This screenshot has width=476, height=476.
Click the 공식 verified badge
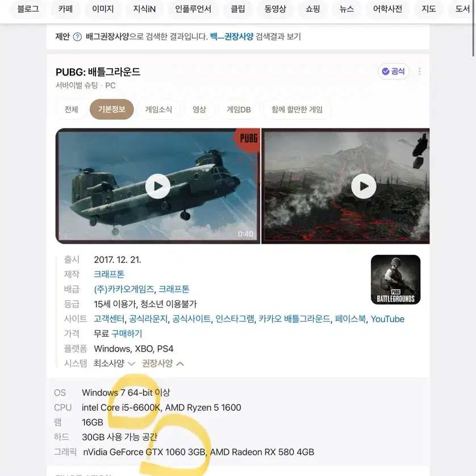coord(394,72)
